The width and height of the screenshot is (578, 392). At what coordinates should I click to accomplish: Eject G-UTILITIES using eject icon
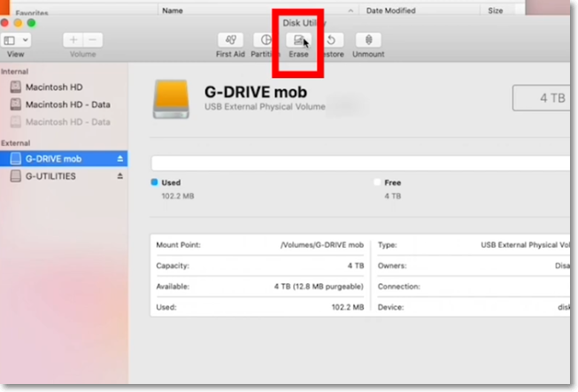tap(119, 176)
